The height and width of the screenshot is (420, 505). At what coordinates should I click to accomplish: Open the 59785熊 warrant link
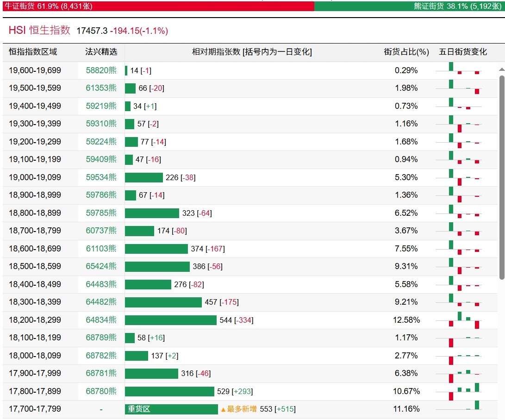point(101,213)
